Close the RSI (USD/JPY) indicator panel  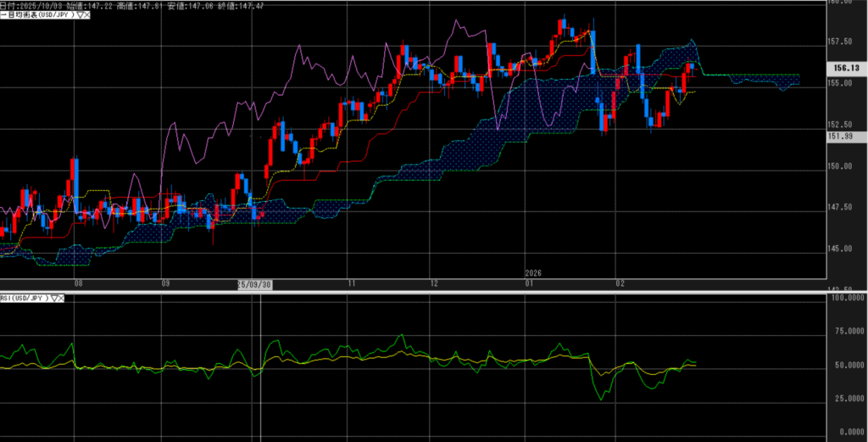click(x=61, y=298)
